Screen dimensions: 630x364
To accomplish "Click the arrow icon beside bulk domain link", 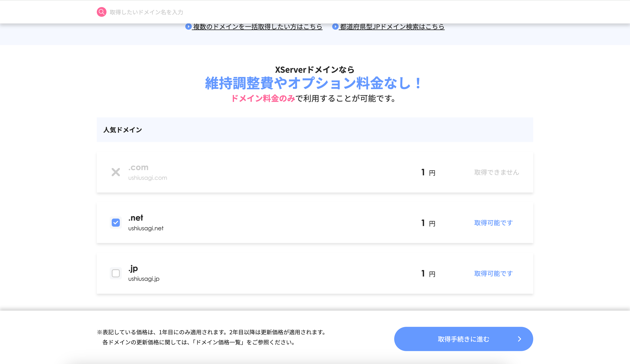I will click(x=188, y=26).
